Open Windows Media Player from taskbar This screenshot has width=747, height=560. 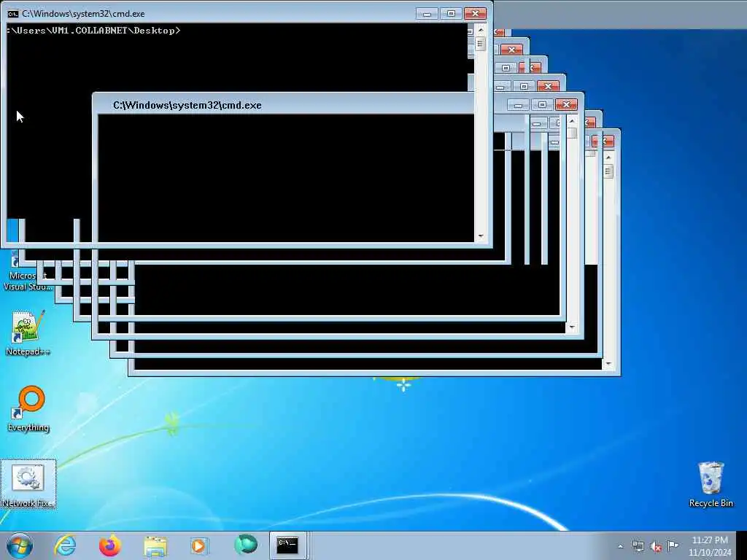pyautogui.click(x=198, y=545)
